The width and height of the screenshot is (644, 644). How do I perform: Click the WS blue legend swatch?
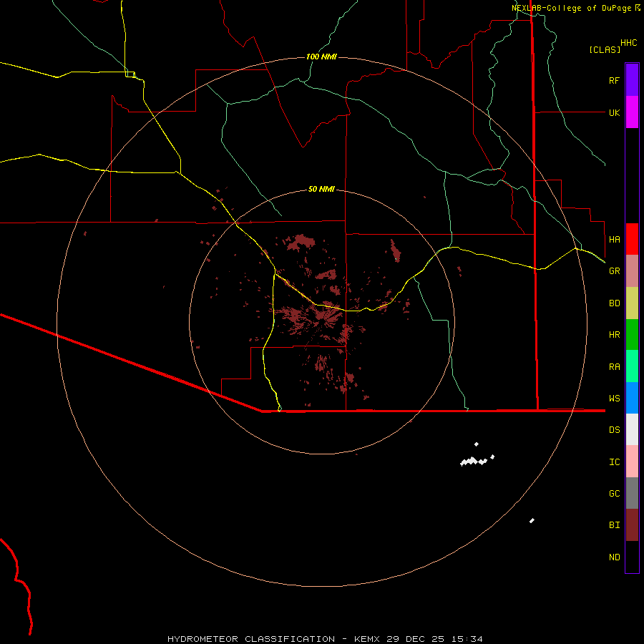[632, 398]
